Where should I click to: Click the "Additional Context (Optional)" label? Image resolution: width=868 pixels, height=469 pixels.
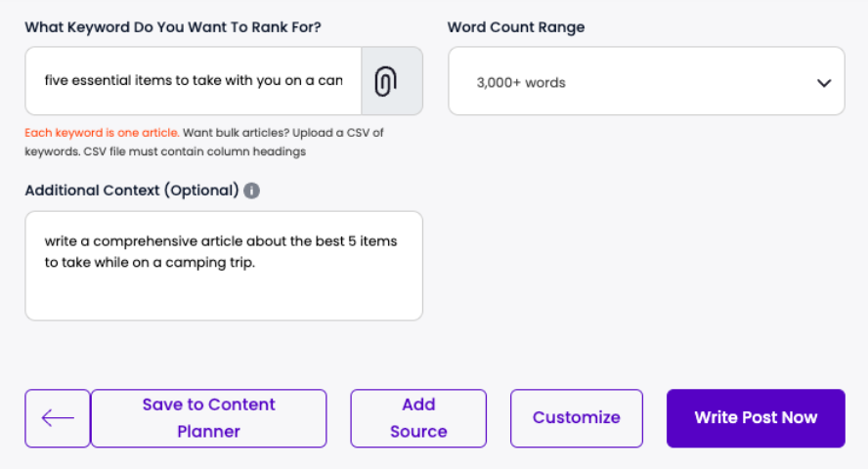click(x=132, y=191)
